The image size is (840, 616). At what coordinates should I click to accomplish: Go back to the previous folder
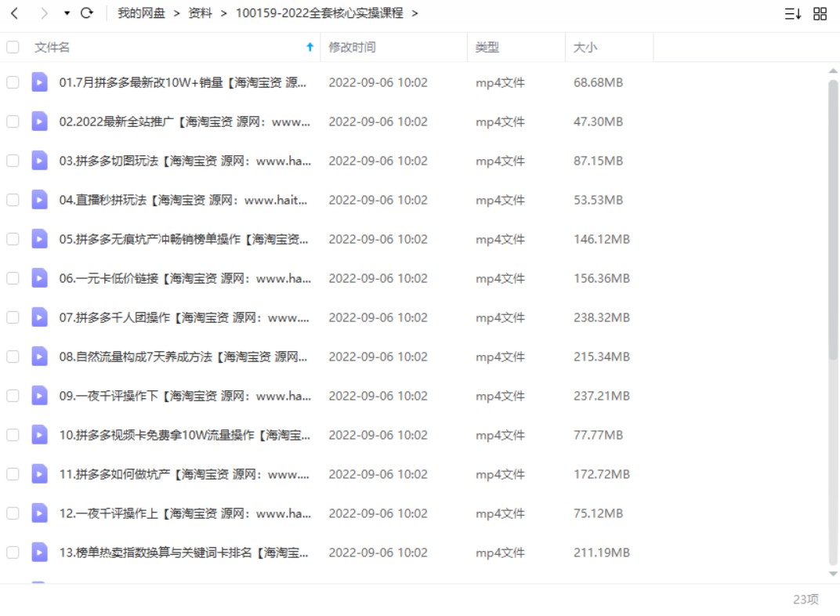pyautogui.click(x=15, y=13)
